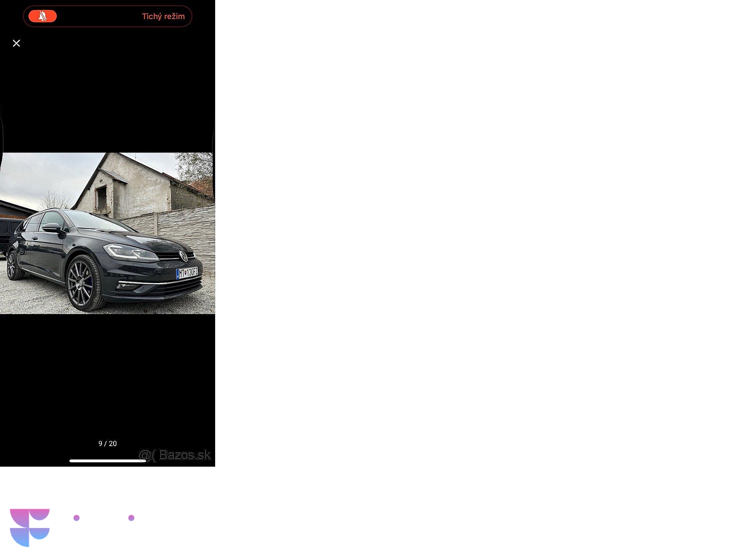The width and height of the screenshot is (747, 560).
Task: Tap the 'Tichý režim' label
Action: coord(163,16)
